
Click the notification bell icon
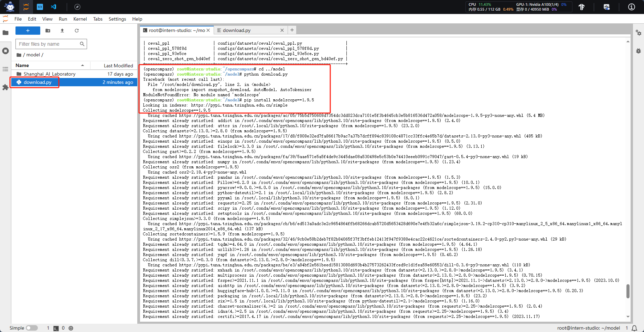coord(634,328)
